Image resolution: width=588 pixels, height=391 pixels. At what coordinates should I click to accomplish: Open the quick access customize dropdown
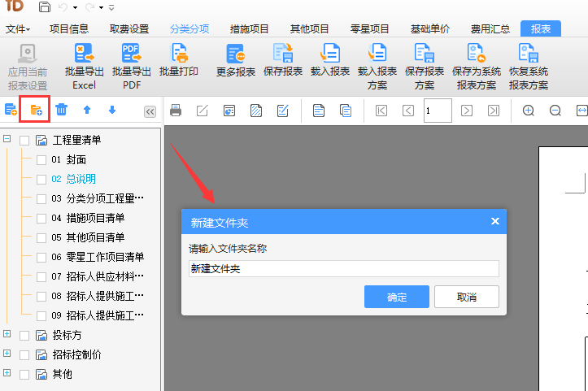point(111,7)
